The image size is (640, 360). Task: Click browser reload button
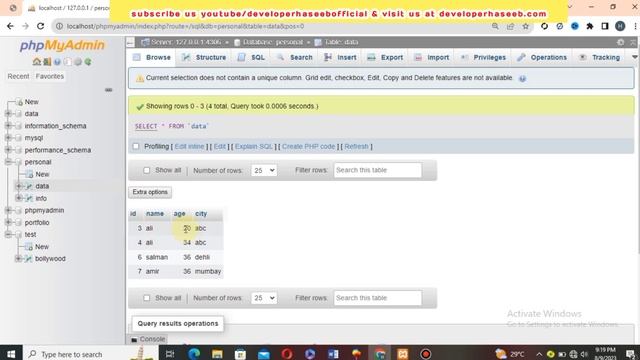pos(40,26)
